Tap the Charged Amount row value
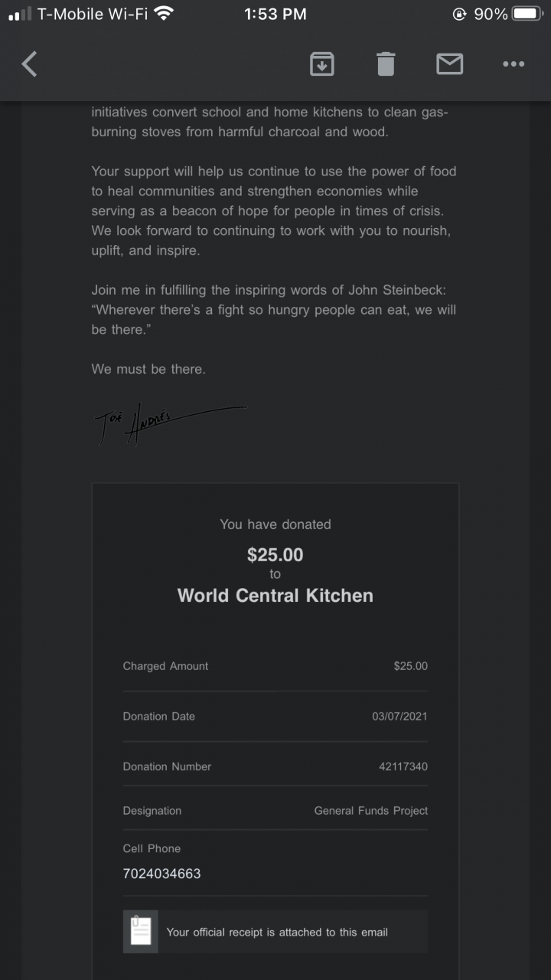The height and width of the screenshot is (980, 551). [x=410, y=666]
